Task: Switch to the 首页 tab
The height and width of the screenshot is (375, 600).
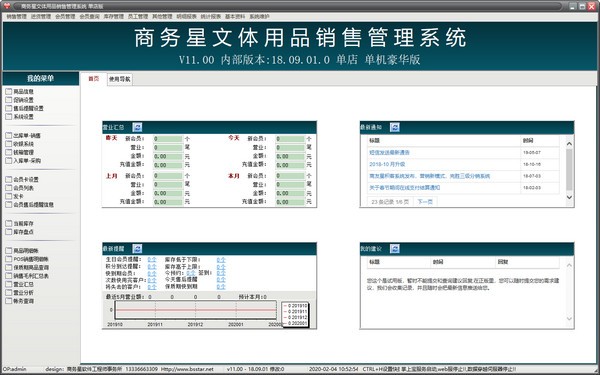Action: tap(94, 79)
